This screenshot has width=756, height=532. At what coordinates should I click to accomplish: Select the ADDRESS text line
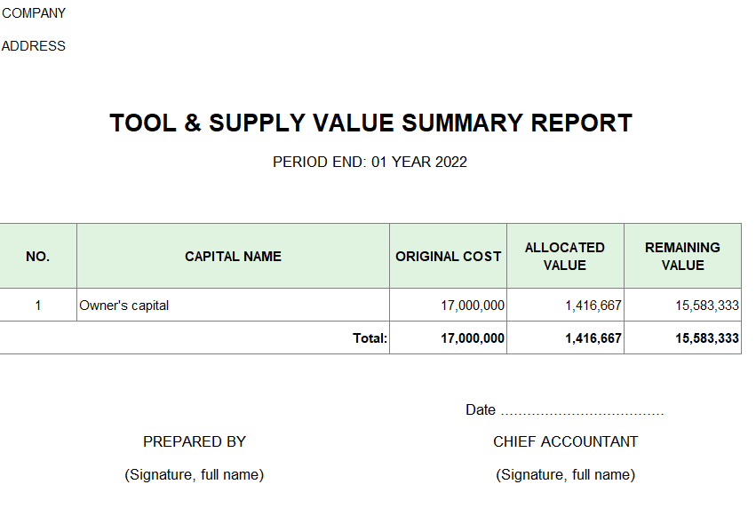pos(34,46)
